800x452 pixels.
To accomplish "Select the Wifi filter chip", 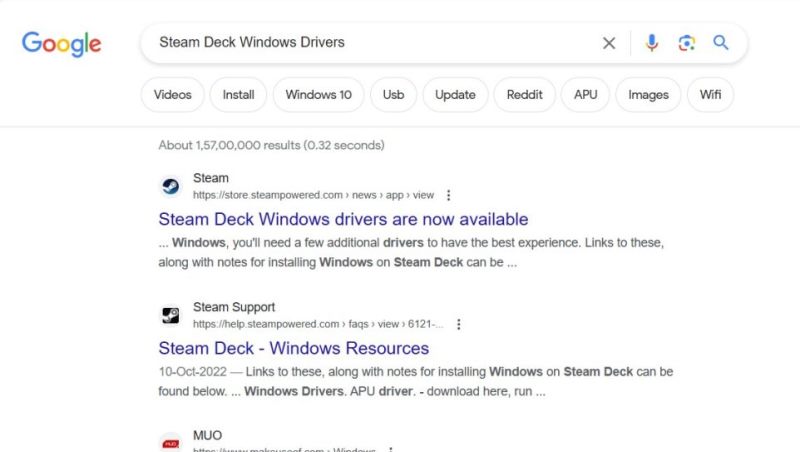I will [710, 94].
